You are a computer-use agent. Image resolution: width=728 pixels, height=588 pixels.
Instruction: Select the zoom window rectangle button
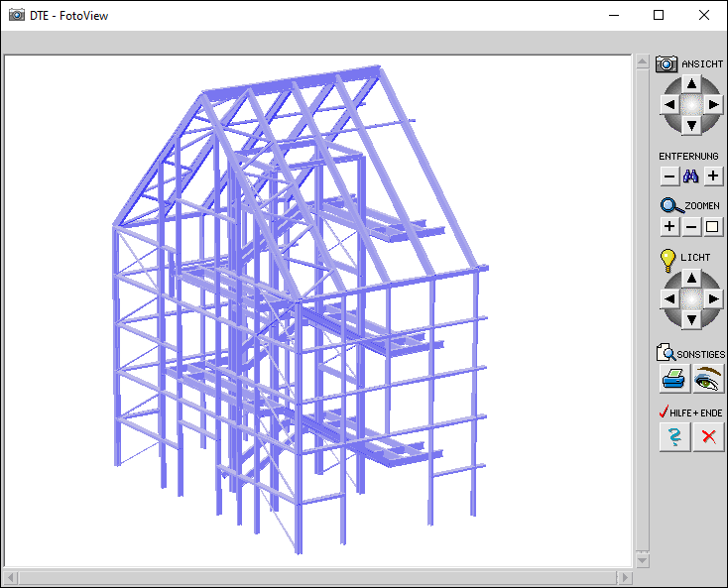713,227
